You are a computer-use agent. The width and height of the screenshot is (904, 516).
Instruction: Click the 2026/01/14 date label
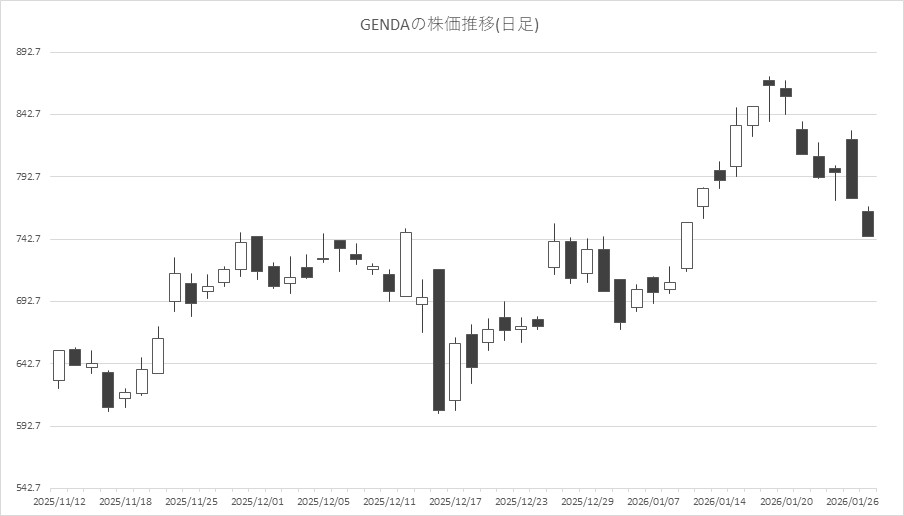(719, 501)
